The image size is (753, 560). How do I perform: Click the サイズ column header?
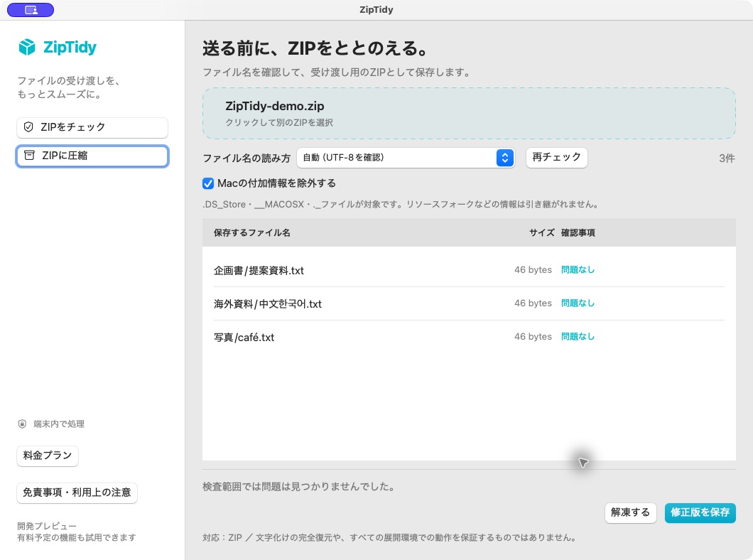pyautogui.click(x=542, y=233)
